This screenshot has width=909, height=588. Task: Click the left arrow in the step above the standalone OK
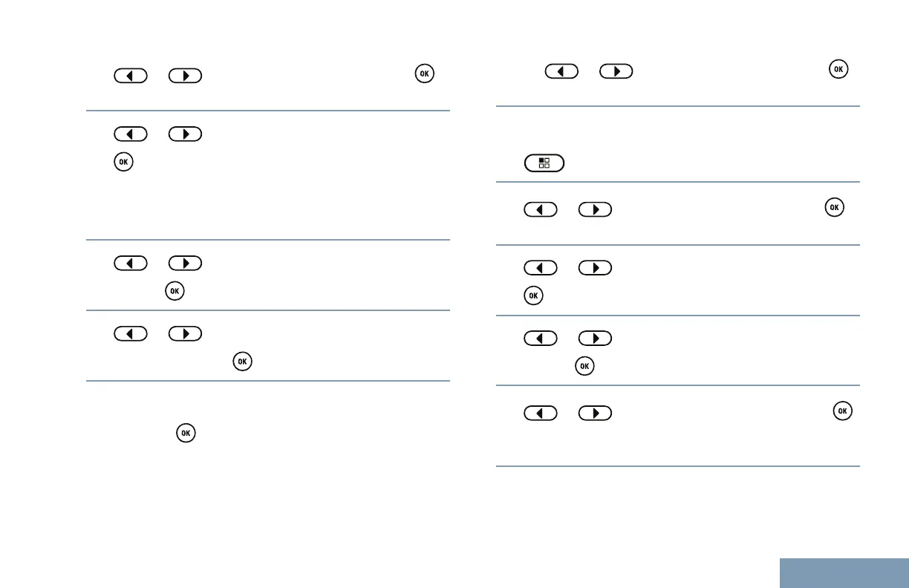point(131,335)
